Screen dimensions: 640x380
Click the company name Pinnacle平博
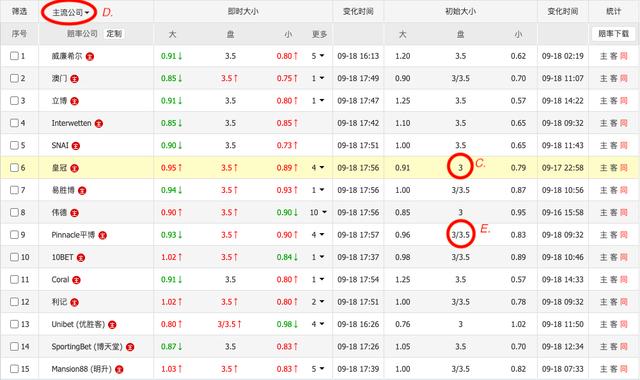pos(73,235)
